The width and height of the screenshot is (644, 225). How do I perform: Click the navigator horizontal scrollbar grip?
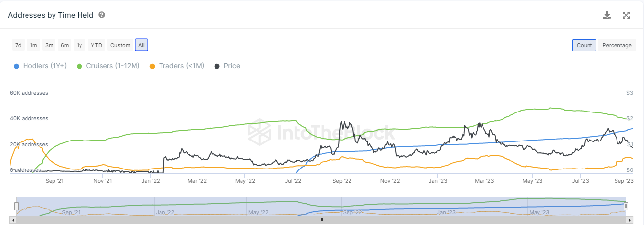(322, 220)
